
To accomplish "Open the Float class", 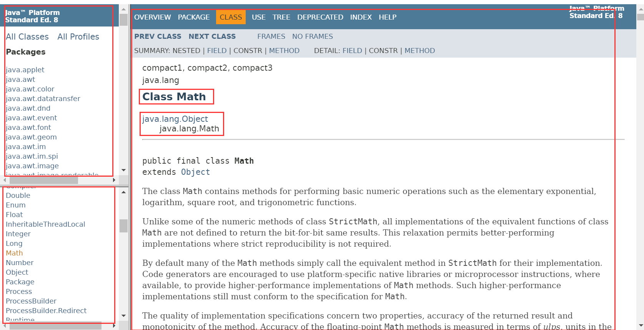I will (x=14, y=215).
